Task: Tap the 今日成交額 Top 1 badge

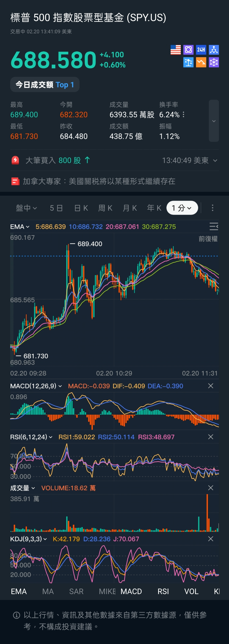Action: [x=45, y=85]
